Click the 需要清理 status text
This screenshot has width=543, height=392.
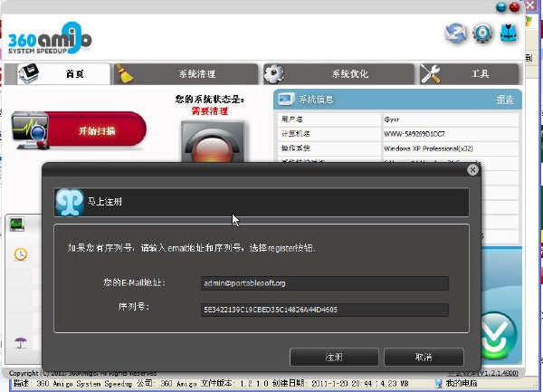[210, 111]
